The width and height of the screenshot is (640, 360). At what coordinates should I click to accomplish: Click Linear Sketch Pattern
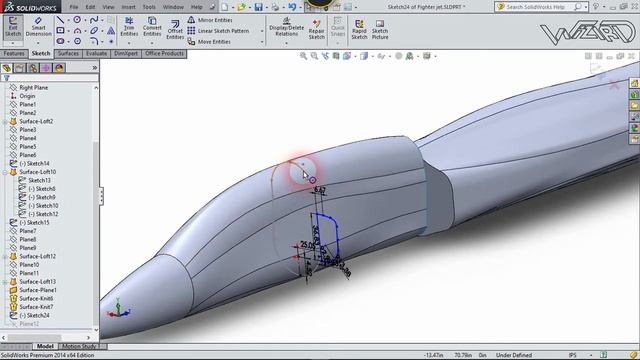218,31
